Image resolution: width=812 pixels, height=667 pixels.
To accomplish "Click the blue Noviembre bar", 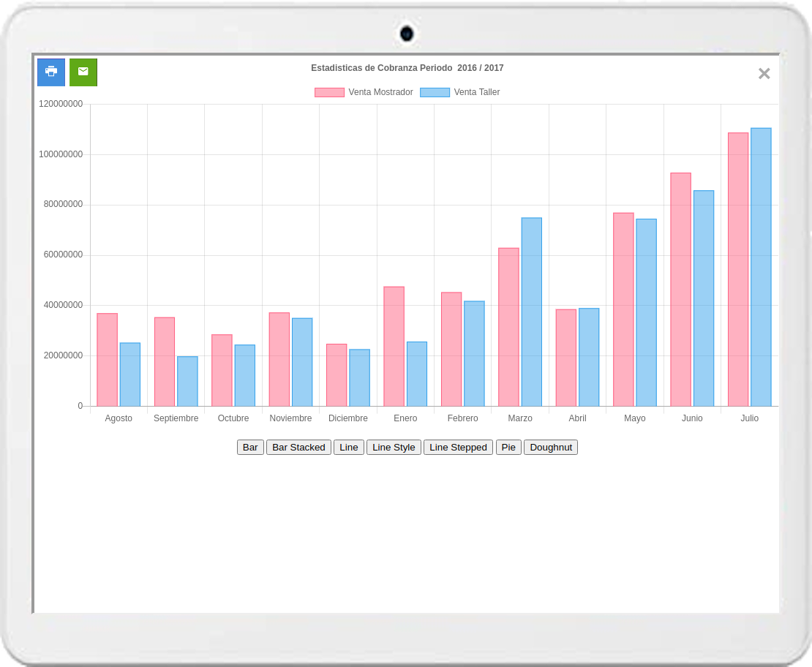I will (x=302, y=363).
